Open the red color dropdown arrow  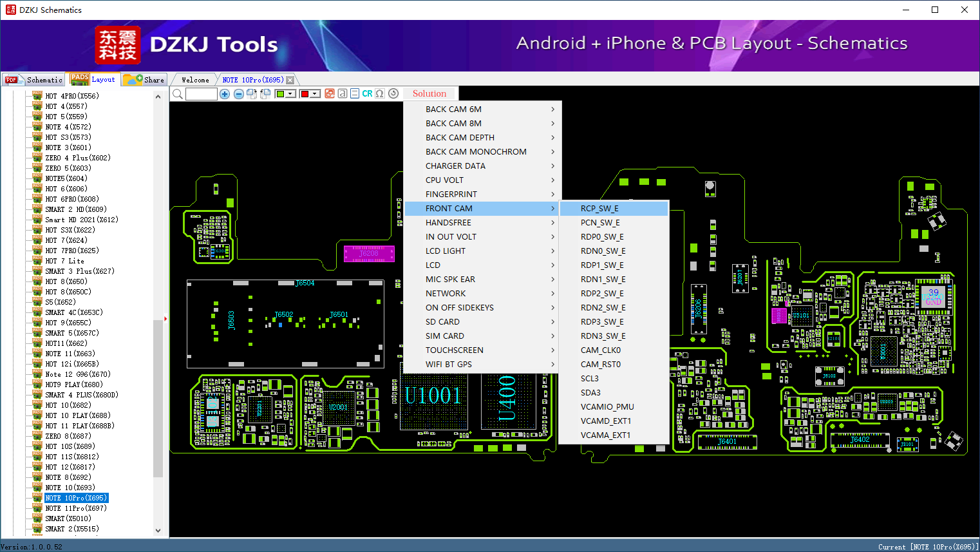[316, 94]
